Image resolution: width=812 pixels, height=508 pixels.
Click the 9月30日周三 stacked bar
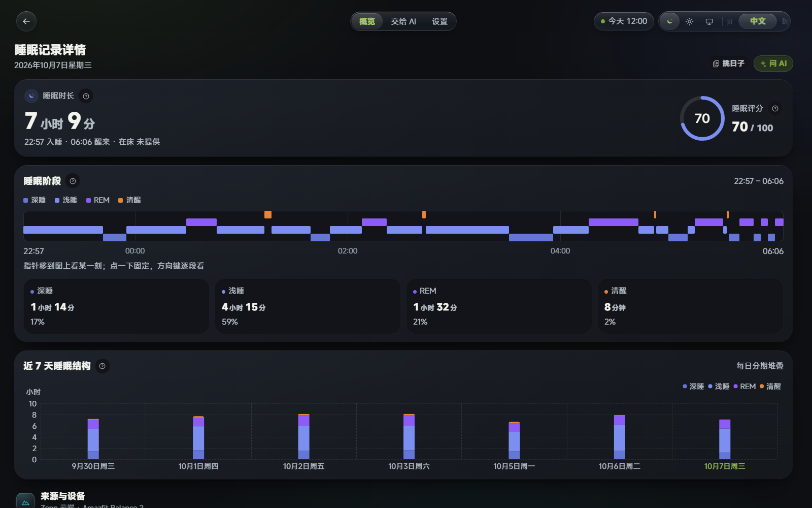pos(93,439)
